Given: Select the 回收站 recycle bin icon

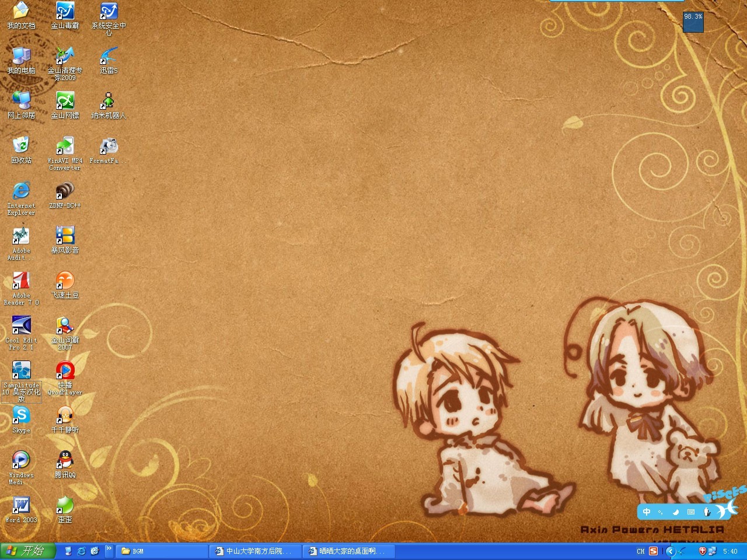Looking at the screenshot, I should click(21, 150).
